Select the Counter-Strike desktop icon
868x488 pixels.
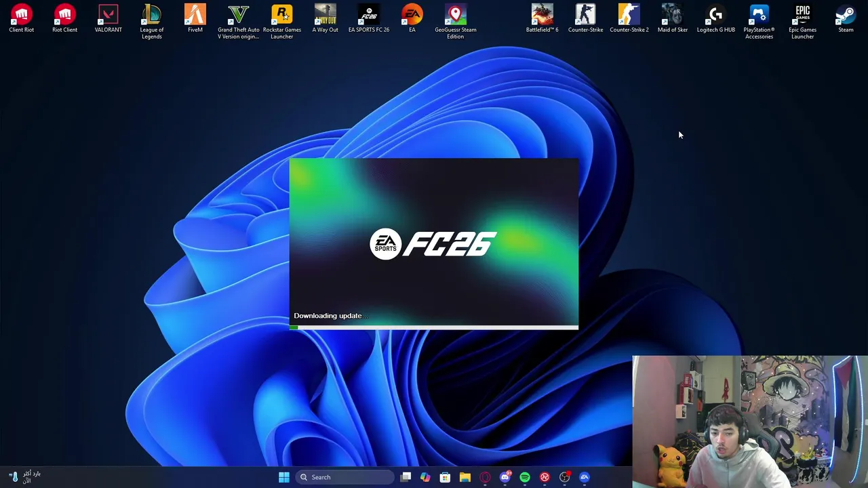(x=586, y=19)
